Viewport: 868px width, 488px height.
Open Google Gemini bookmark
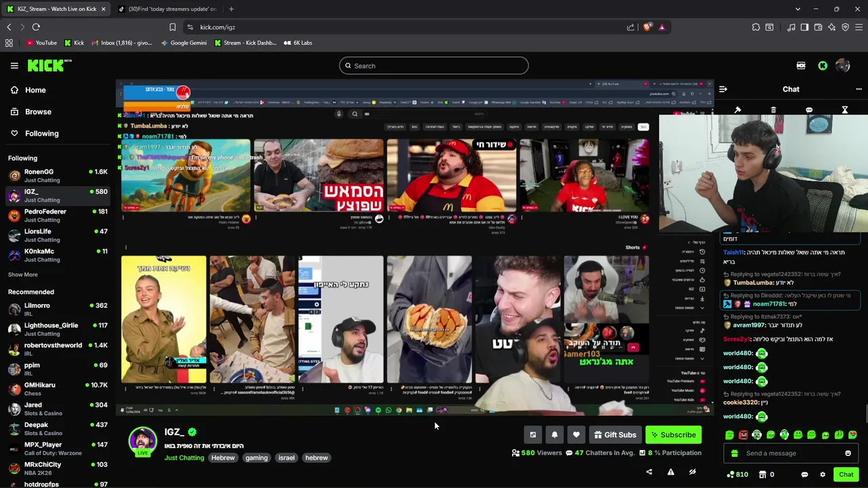coord(184,43)
